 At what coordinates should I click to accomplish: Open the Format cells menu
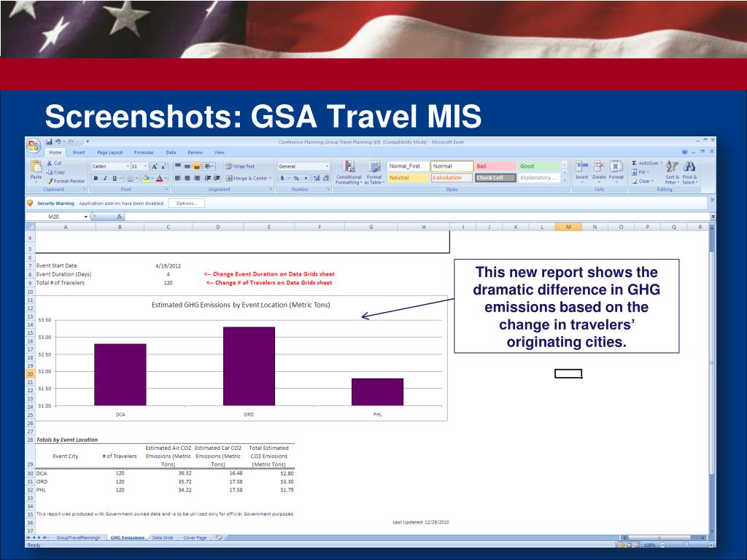[616, 170]
